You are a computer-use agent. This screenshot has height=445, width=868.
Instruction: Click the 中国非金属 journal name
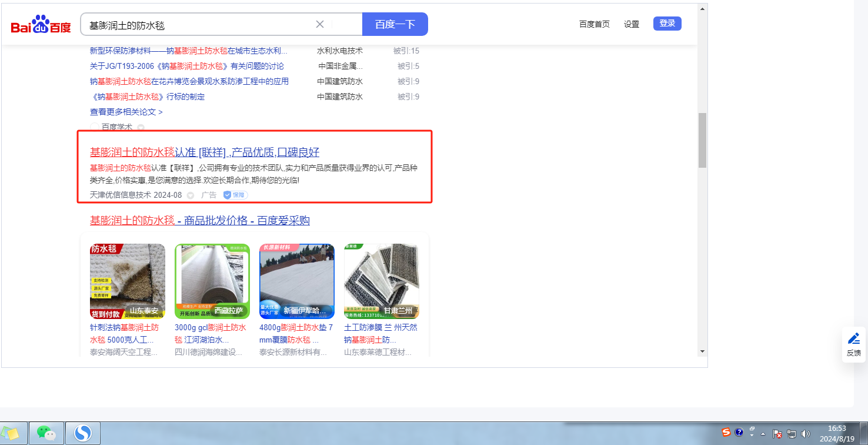click(x=340, y=66)
